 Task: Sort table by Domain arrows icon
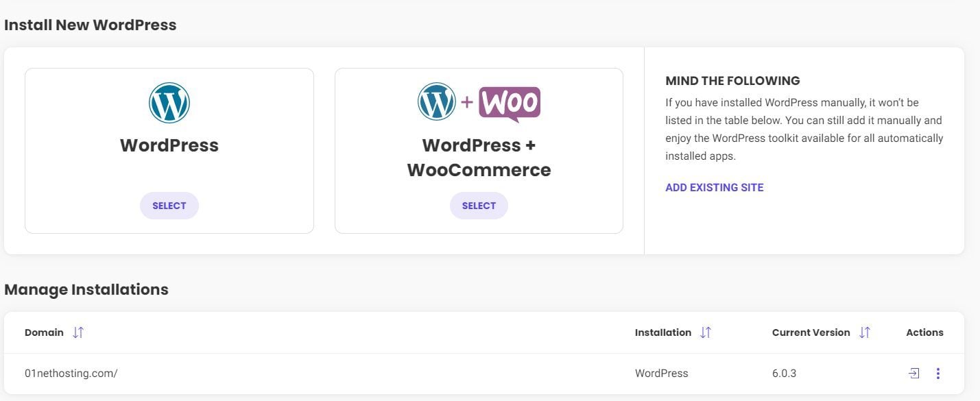pos(78,332)
